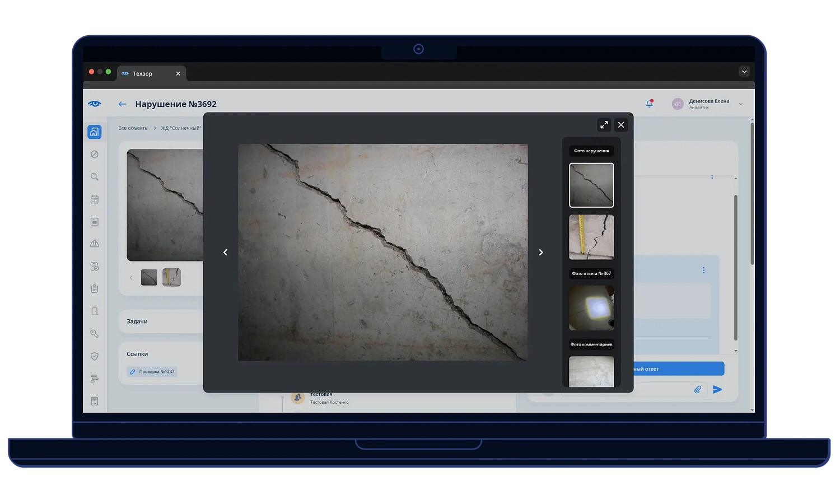Viewport: 840px width, 504px height.
Task: Go back with the arrow beside Нарушение №3692
Action: click(x=123, y=104)
